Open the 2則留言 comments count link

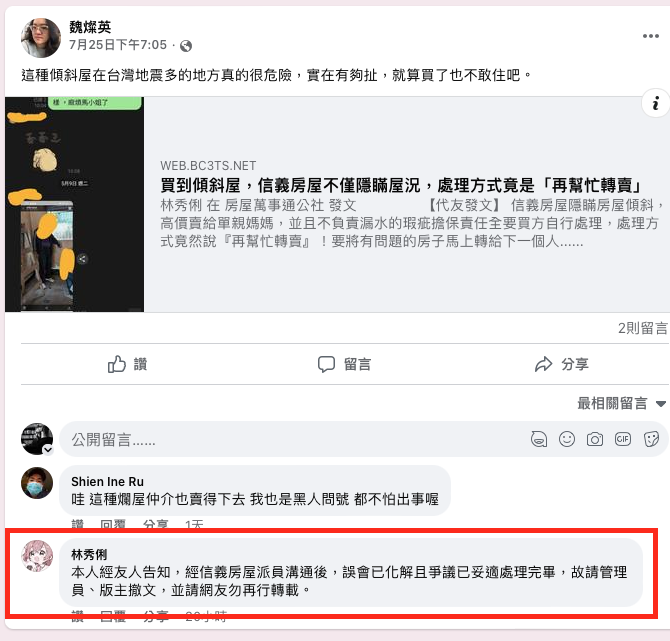click(643, 328)
